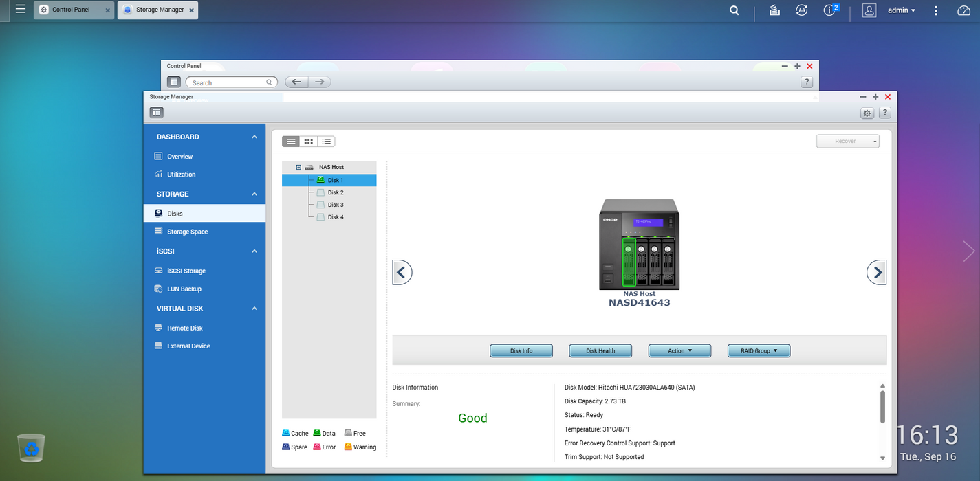Open the Recycle Bin on desktop
This screenshot has width=980, height=481.
[x=32, y=447]
